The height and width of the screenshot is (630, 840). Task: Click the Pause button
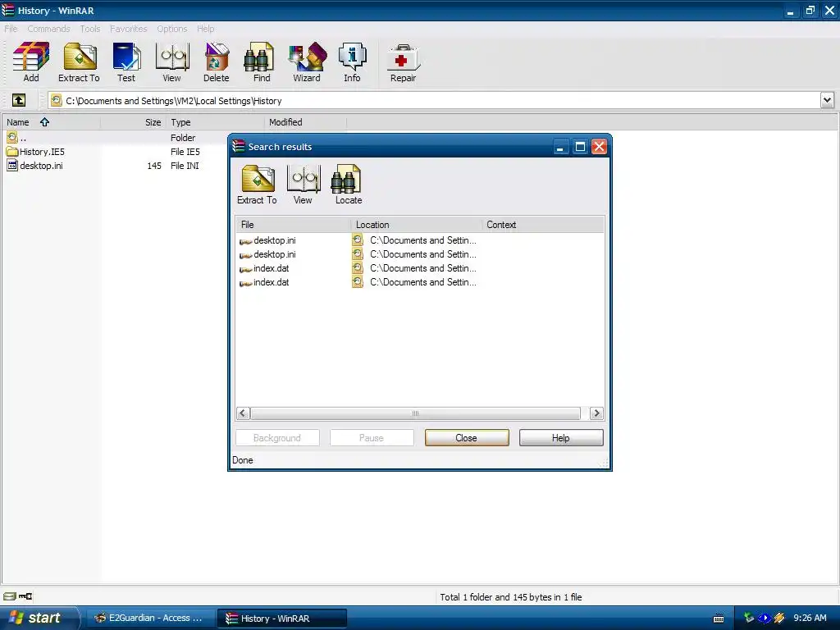[x=372, y=438]
